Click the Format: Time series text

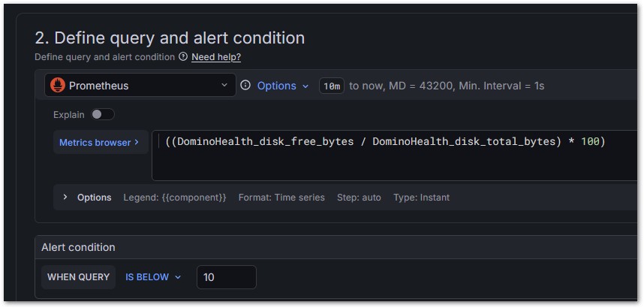pos(281,198)
